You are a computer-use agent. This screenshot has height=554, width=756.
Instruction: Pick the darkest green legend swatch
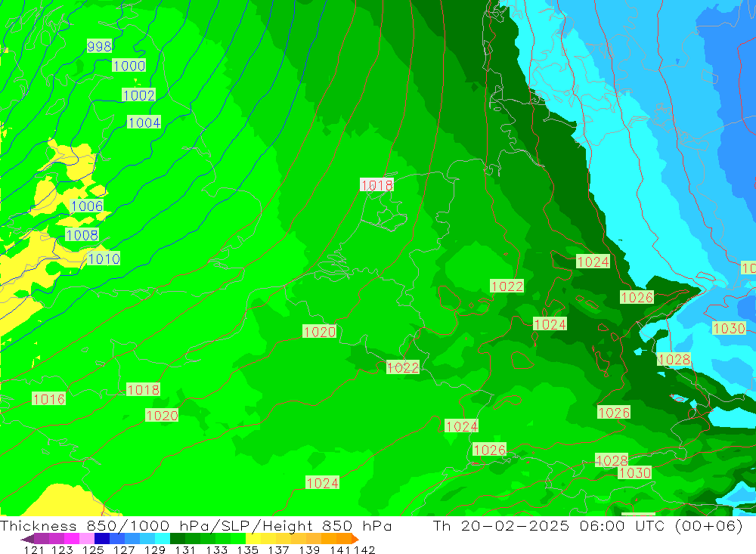click(x=178, y=539)
